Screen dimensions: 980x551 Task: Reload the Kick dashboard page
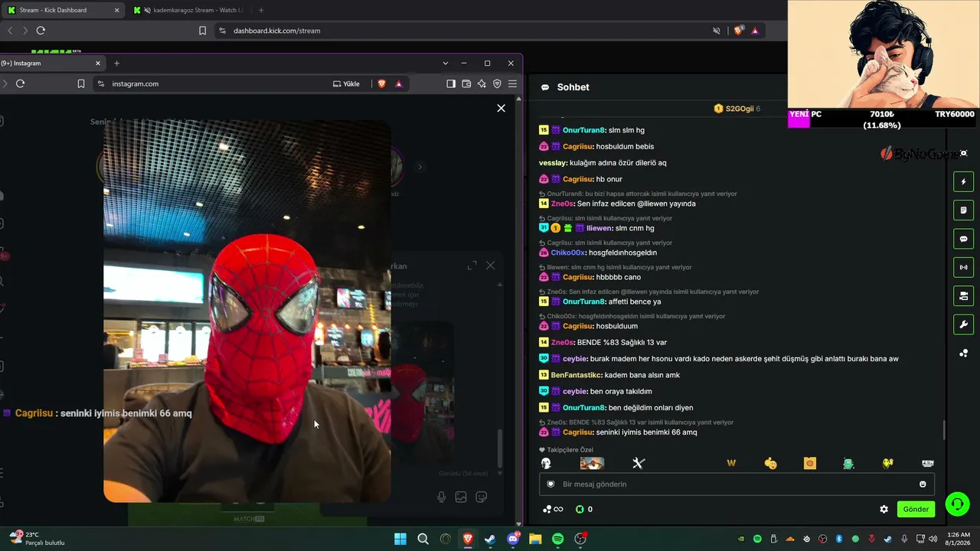point(41,31)
